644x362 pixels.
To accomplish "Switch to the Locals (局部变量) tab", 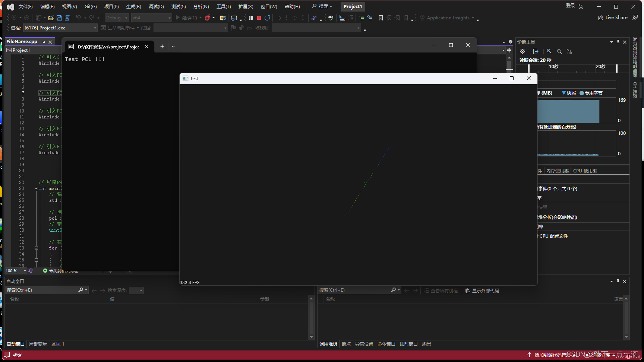I will coord(38,344).
